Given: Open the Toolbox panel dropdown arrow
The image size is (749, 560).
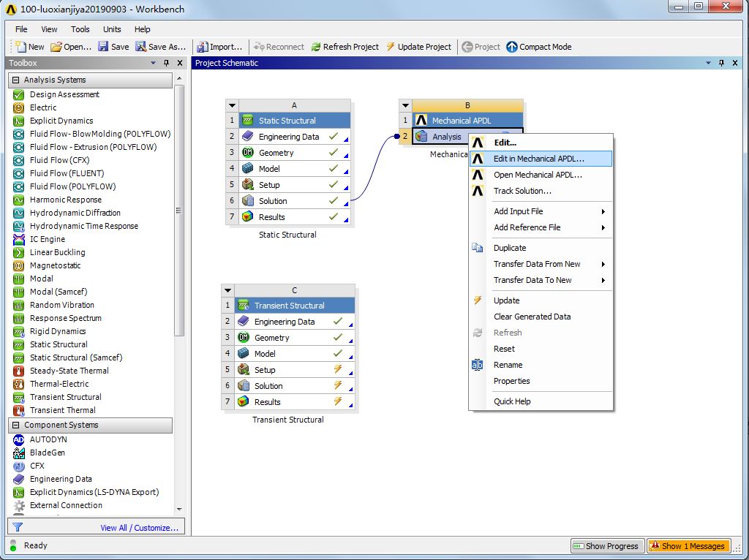Looking at the screenshot, I should click(154, 63).
